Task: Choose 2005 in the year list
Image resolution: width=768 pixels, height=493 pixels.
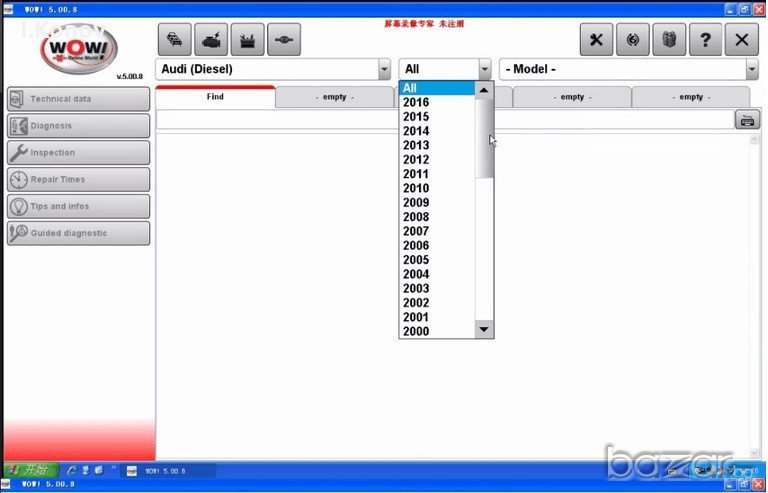Action: coord(416,260)
